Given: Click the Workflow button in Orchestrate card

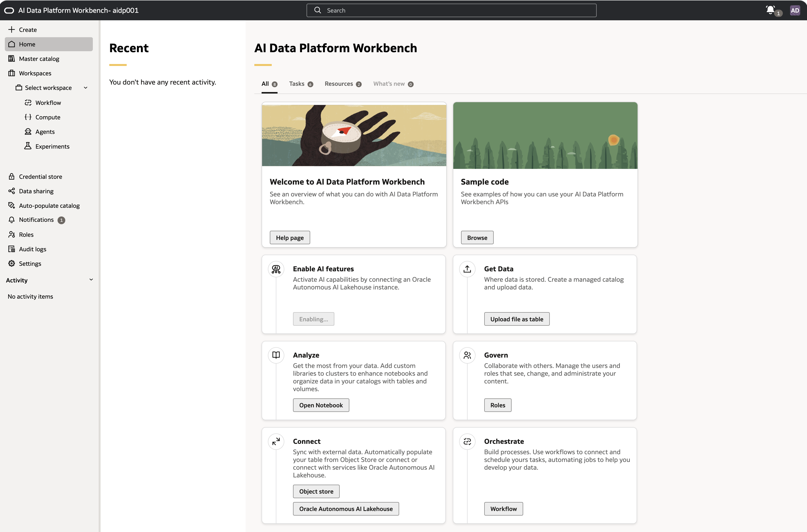Looking at the screenshot, I should coord(504,509).
